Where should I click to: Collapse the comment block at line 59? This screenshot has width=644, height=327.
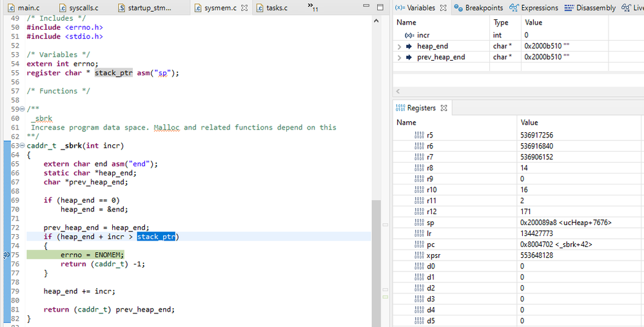click(22, 109)
